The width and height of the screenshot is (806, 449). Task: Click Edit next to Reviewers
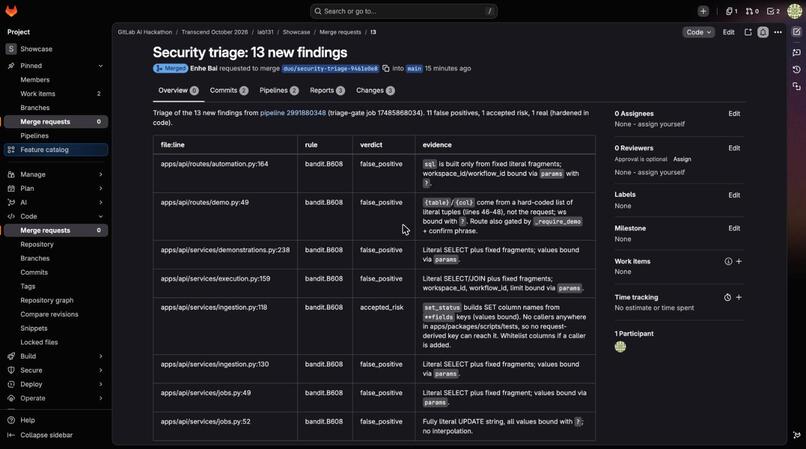click(734, 148)
